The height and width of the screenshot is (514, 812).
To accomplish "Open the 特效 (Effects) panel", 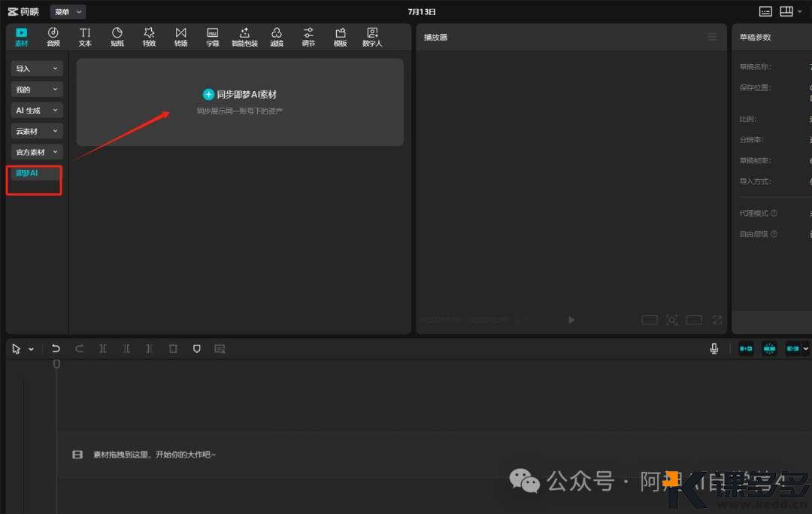I will click(x=149, y=37).
